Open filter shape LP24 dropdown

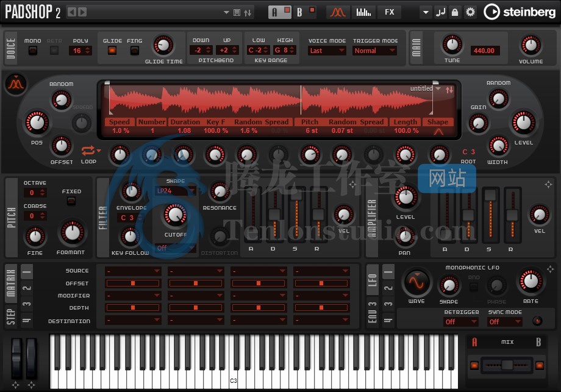(x=176, y=191)
